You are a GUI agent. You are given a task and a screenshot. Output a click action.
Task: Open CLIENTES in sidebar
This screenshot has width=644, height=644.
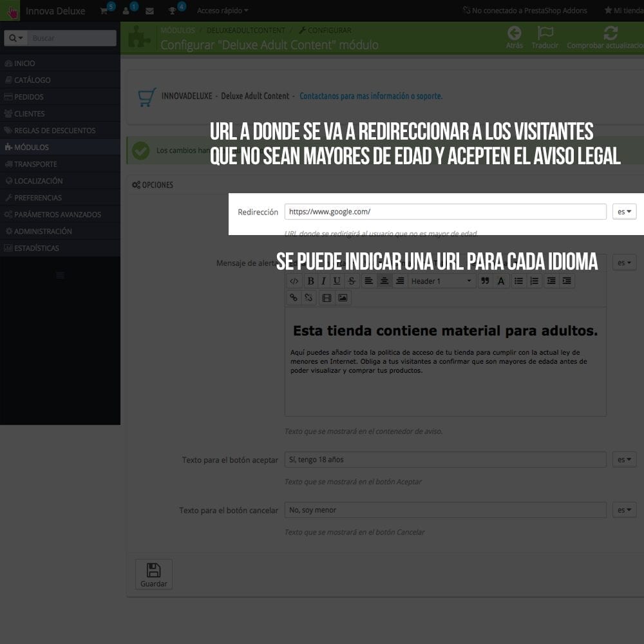tap(60, 114)
